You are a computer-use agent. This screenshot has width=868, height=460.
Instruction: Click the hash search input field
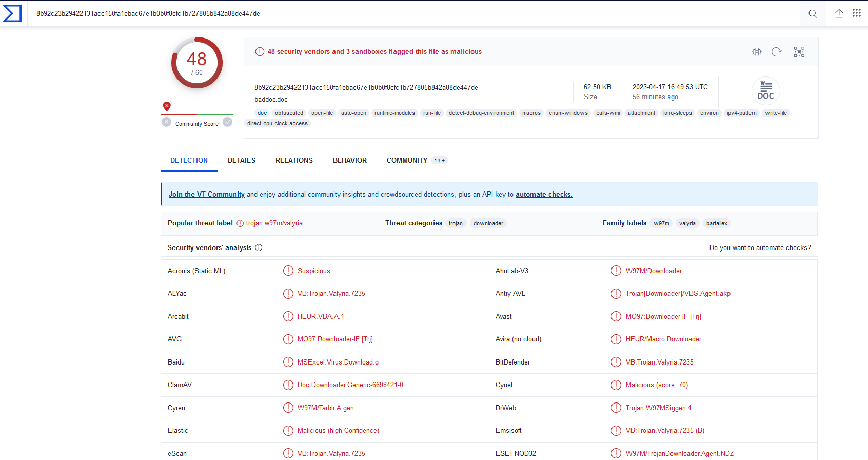tap(413, 13)
